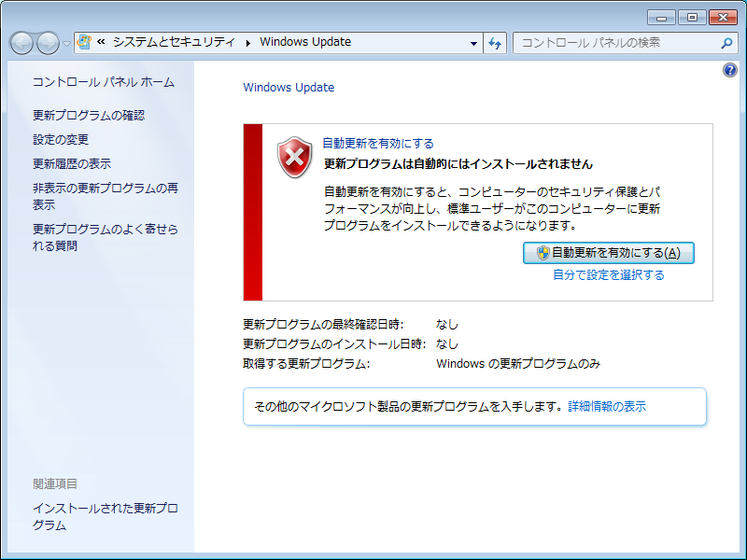Screen dimensions: 747x560
Task: Click the magnifier search icon
Action: tap(726, 43)
